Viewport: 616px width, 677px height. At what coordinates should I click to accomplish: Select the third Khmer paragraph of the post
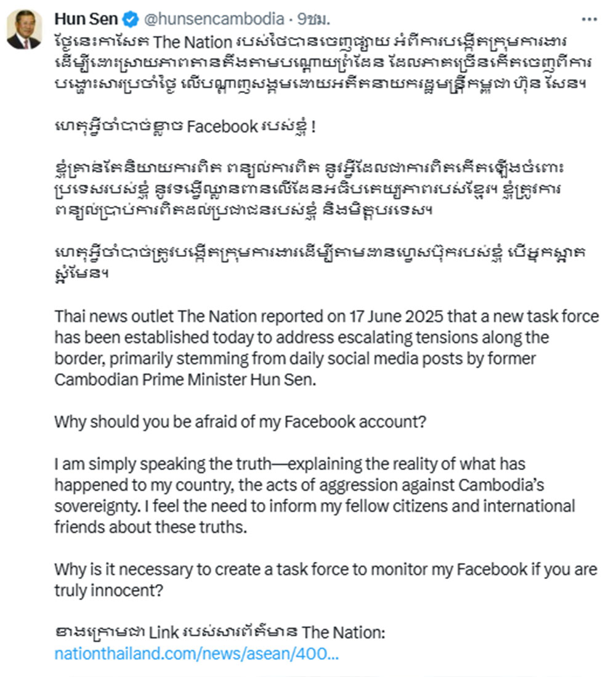309,189
